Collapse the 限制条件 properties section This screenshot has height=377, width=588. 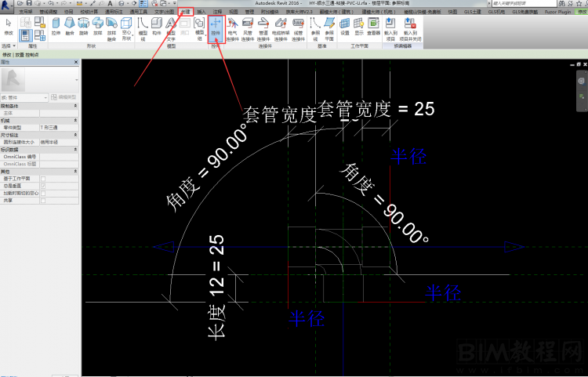[x=75, y=106]
